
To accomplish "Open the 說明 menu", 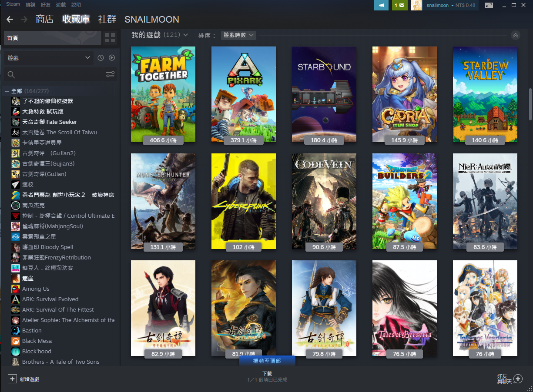I will coord(76,5).
